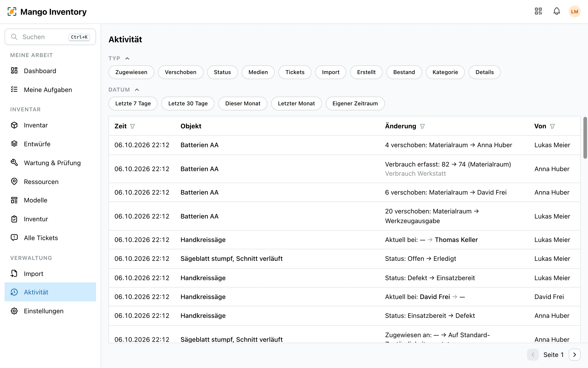Click the Import file icon

click(14, 273)
